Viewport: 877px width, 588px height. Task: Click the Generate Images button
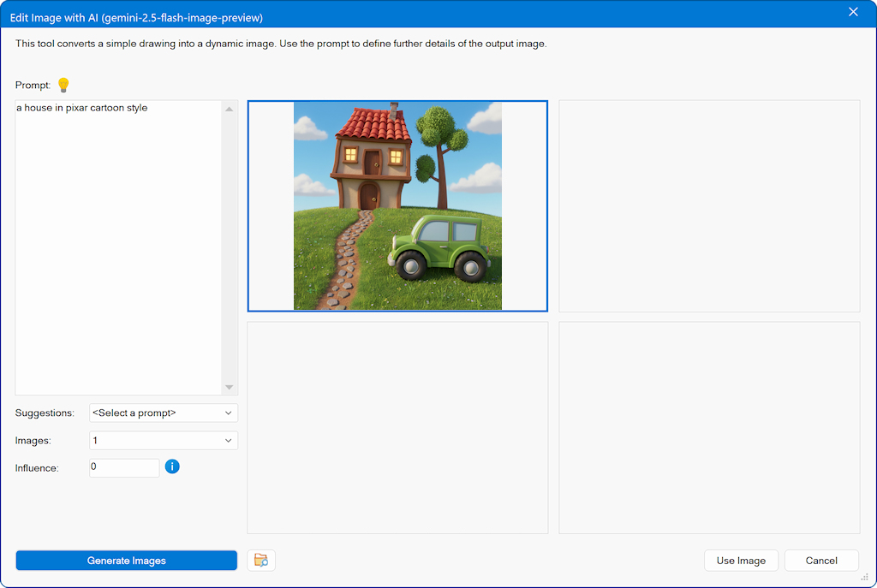pyautogui.click(x=127, y=561)
